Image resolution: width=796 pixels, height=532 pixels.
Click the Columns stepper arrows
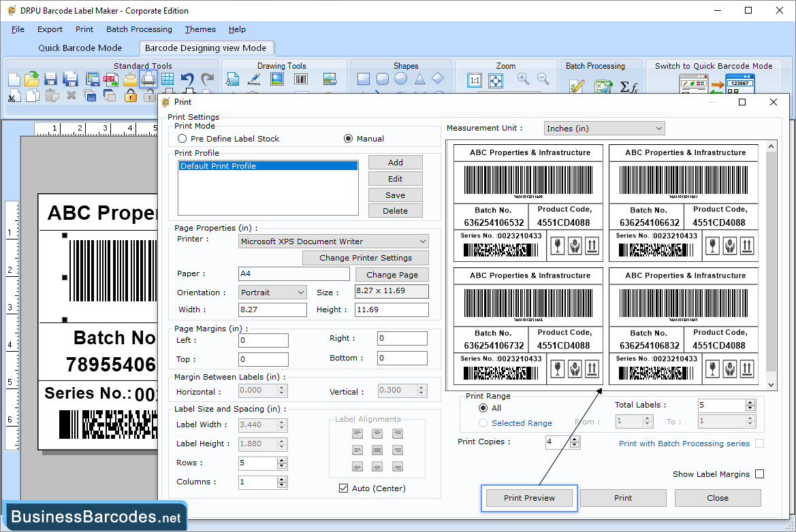282,482
